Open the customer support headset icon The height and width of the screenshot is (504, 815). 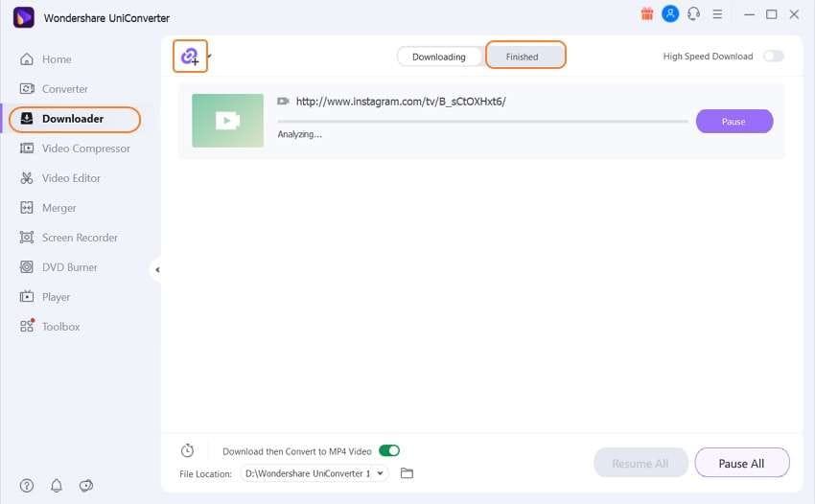pyautogui.click(x=693, y=14)
